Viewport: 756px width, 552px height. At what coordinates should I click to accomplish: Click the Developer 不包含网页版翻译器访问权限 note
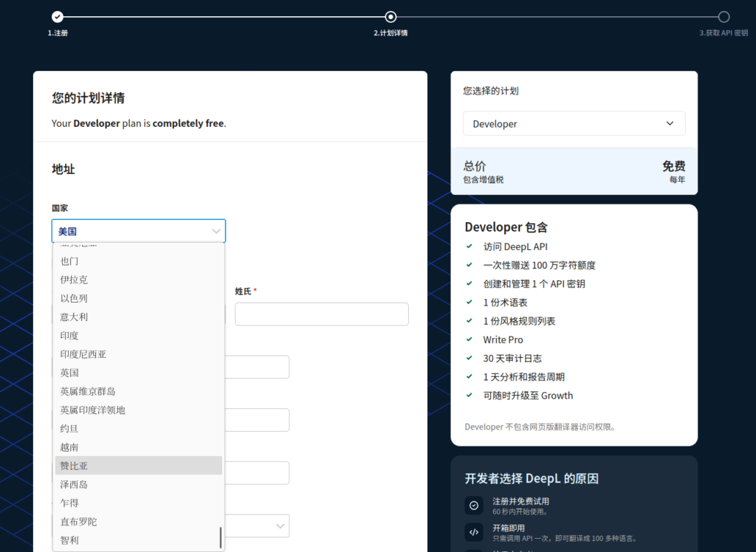tap(540, 427)
